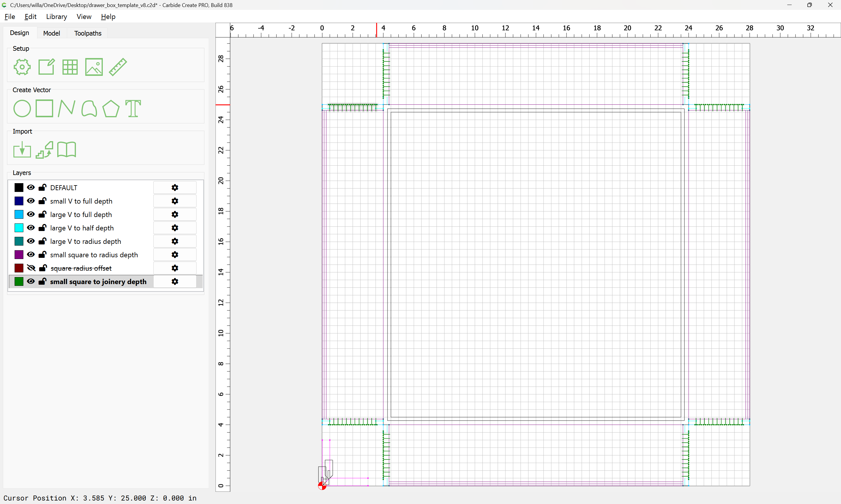
Task: Select the Circle vector tool
Action: [x=22, y=109]
